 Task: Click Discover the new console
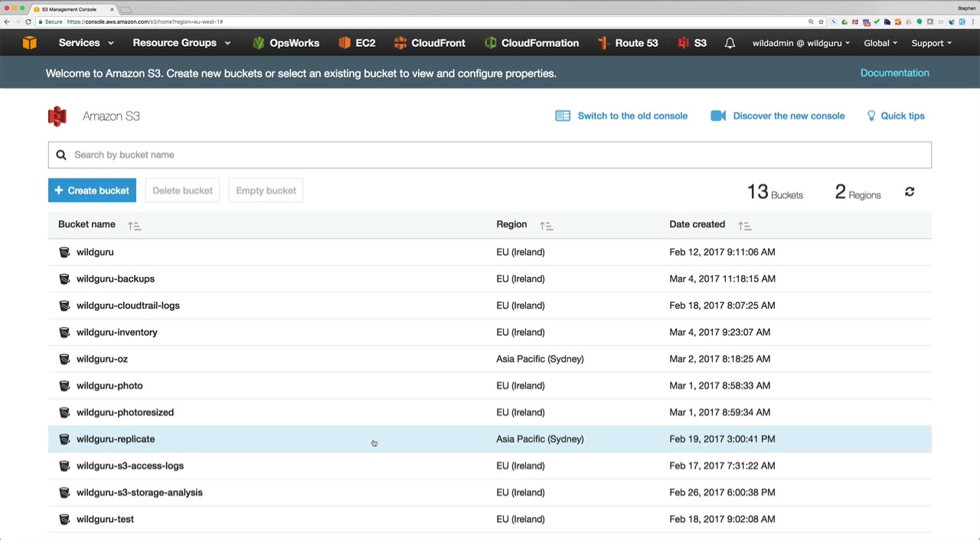point(789,116)
